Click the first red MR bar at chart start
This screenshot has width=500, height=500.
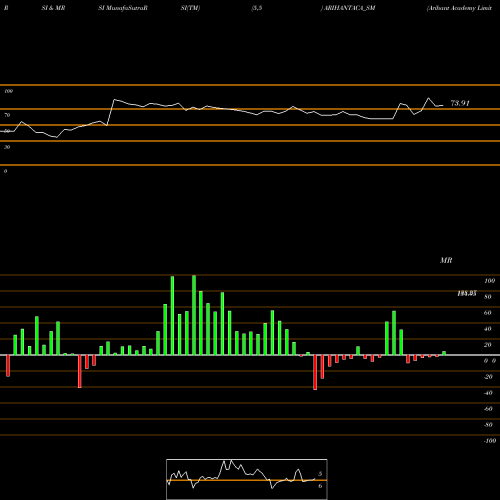pyautogui.click(x=8, y=366)
